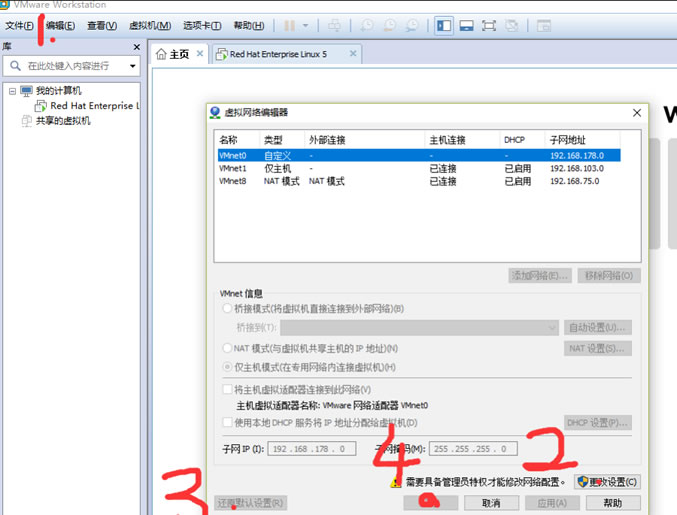Click the NAT 设置(S)... button
The width and height of the screenshot is (677, 515).
coord(598,348)
